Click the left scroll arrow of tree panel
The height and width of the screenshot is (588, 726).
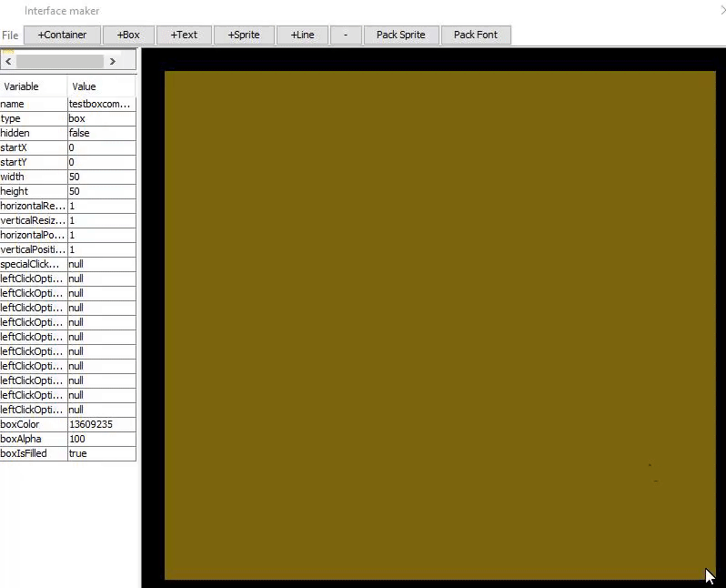coord(8,61)
